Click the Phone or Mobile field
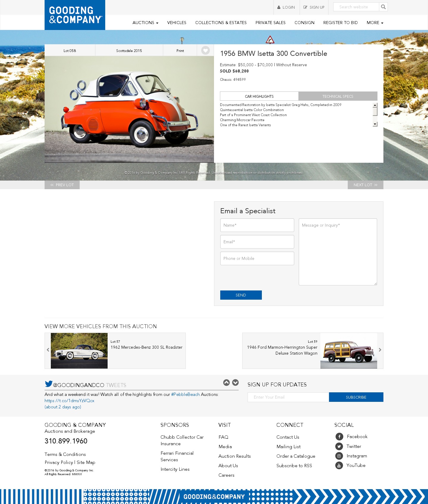This screenshot has width=428, height=504. click(257, 258)
